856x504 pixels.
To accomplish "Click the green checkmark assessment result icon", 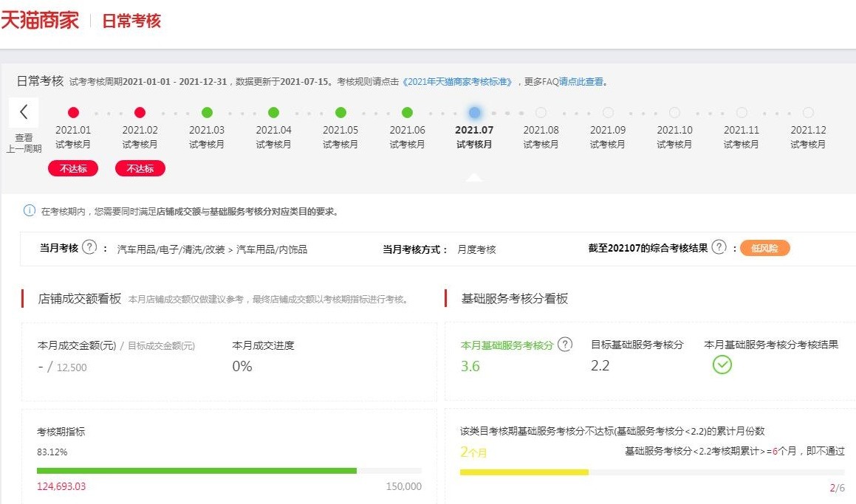I will coord(722,365).
